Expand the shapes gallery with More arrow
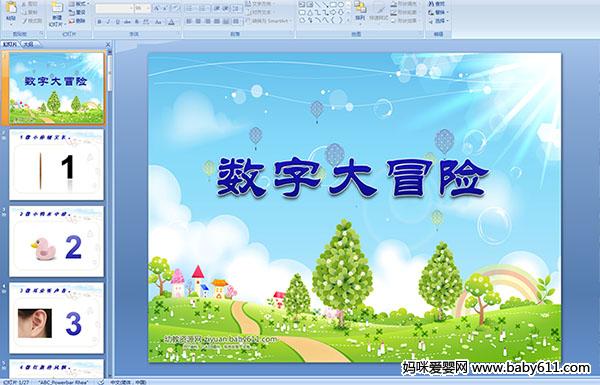Image resolution: width=600 pixels, height=385 pixels. pos(348,20)
